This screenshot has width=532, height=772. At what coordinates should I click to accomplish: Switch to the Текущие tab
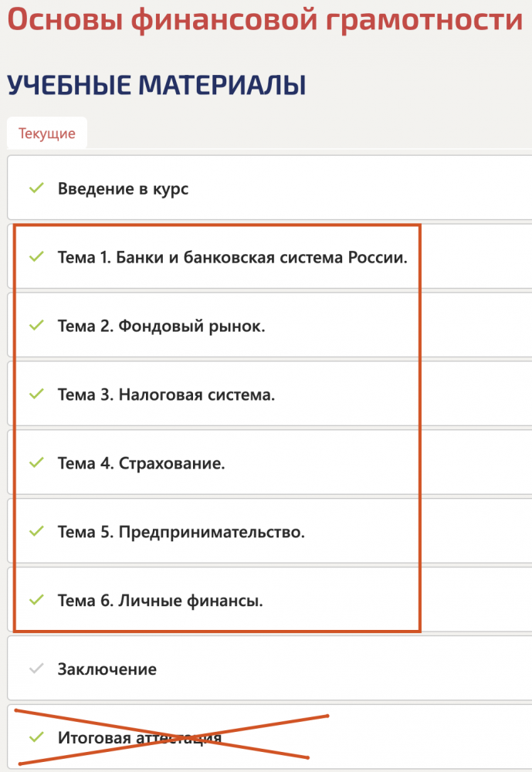47,134
